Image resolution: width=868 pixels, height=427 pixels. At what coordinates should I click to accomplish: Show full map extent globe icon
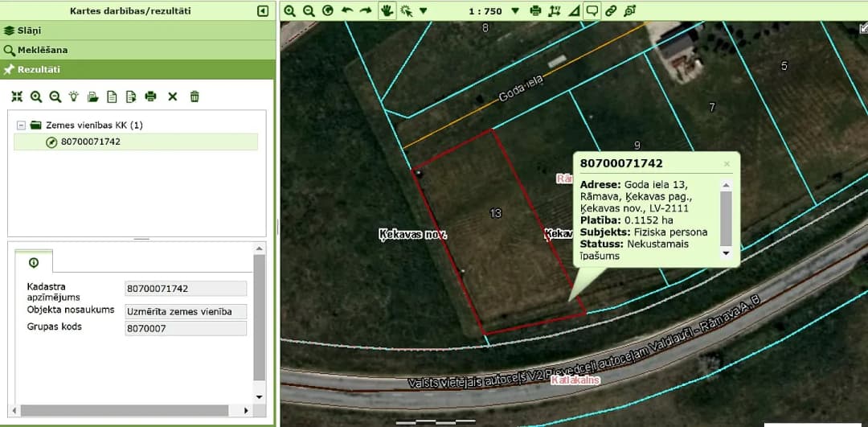click(x=328, y=10)
